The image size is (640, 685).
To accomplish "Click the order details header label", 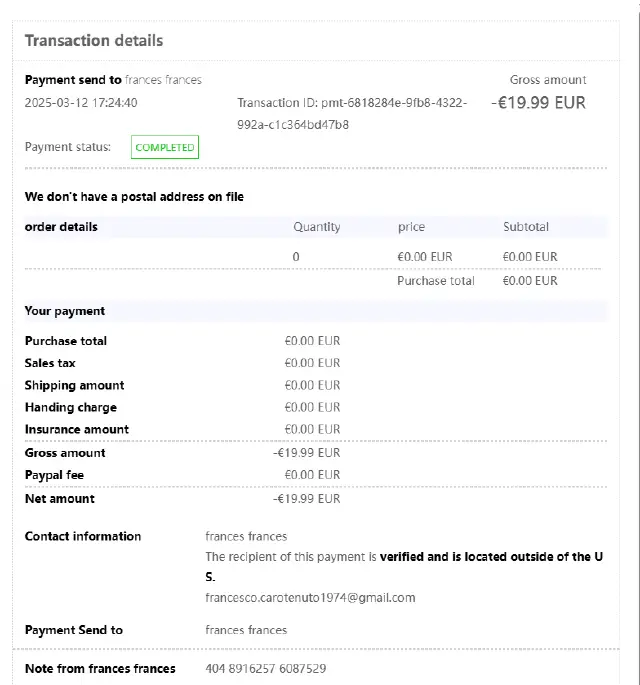I will coord(61,227).
